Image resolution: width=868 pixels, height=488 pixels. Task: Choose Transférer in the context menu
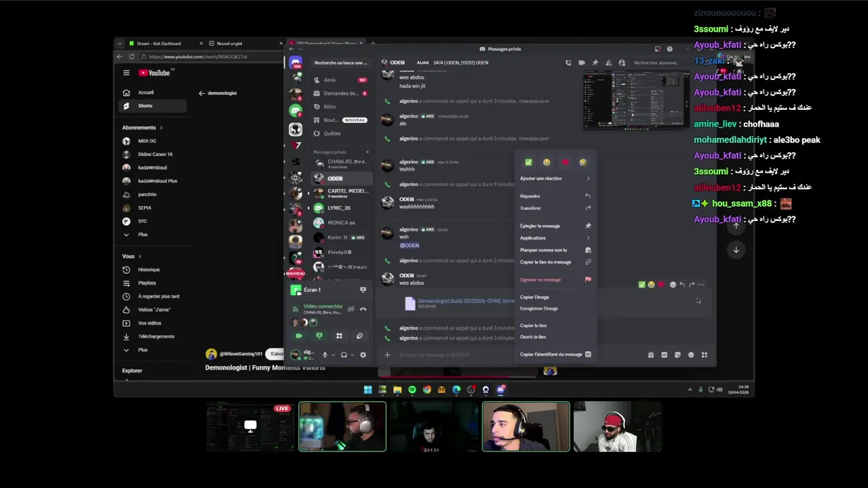pos(555,208)
